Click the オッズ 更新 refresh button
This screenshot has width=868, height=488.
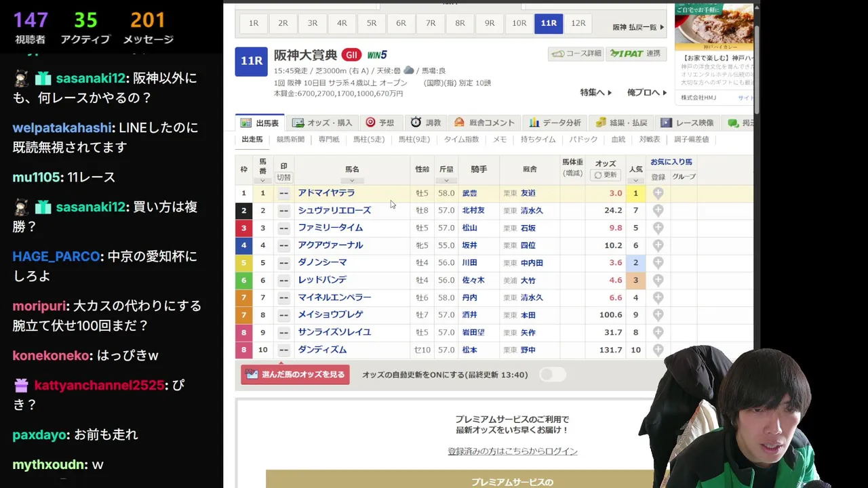click(x=606, y=175)
